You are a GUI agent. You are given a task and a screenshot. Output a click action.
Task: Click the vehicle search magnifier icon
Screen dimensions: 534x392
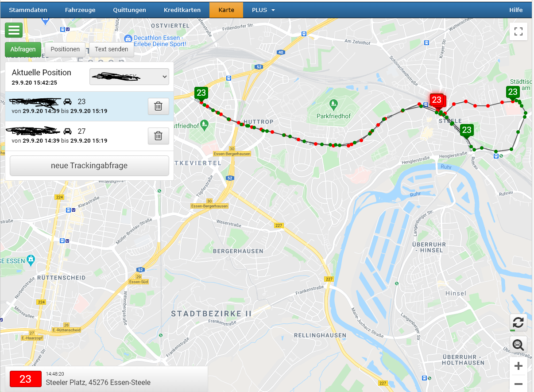point(519,344)
